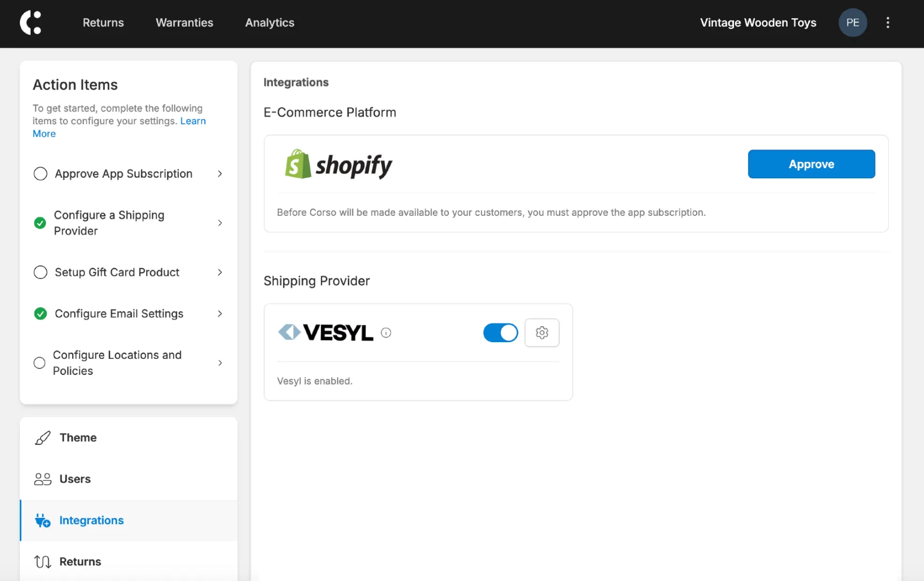Open the Setup Gift Card Product action item
Image resolution: width=924 pixels, height=581 pixels.
pos(128,272)
